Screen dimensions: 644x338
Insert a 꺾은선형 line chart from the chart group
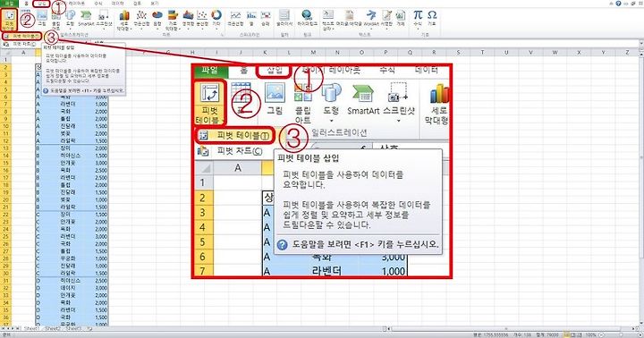[x=141, y=19]
